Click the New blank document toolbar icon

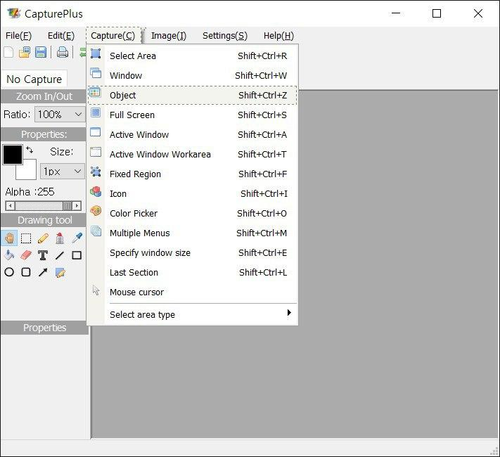pyautogui.click(x=8, y=52)
